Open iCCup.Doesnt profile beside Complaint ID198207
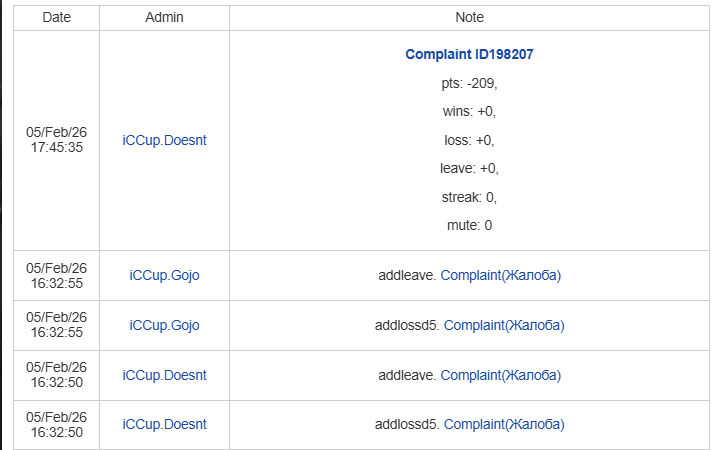712x450 pixels. 164,140
